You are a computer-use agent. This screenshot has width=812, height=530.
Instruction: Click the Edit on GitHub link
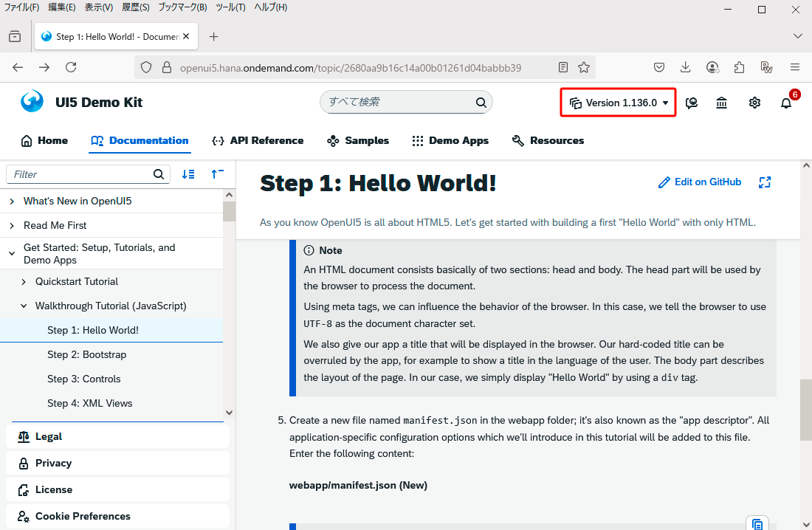700,182
